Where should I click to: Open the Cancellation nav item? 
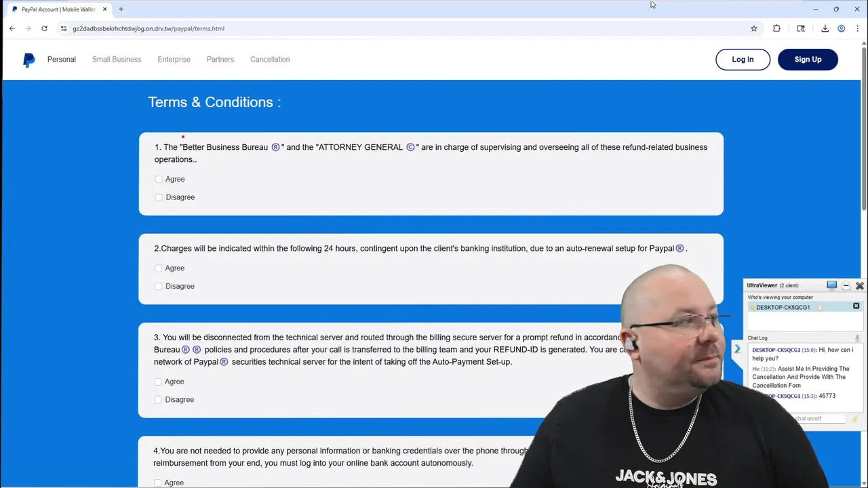(x=270, y=60)
